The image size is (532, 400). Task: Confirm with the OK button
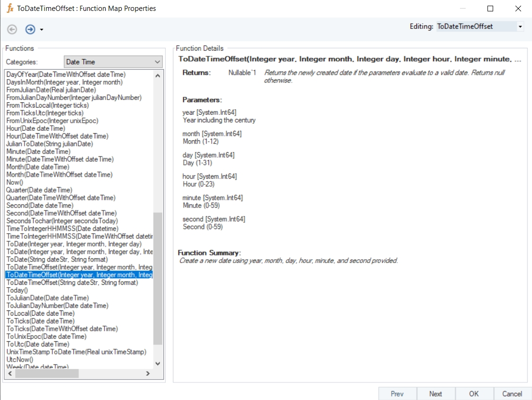click(474, 393)
